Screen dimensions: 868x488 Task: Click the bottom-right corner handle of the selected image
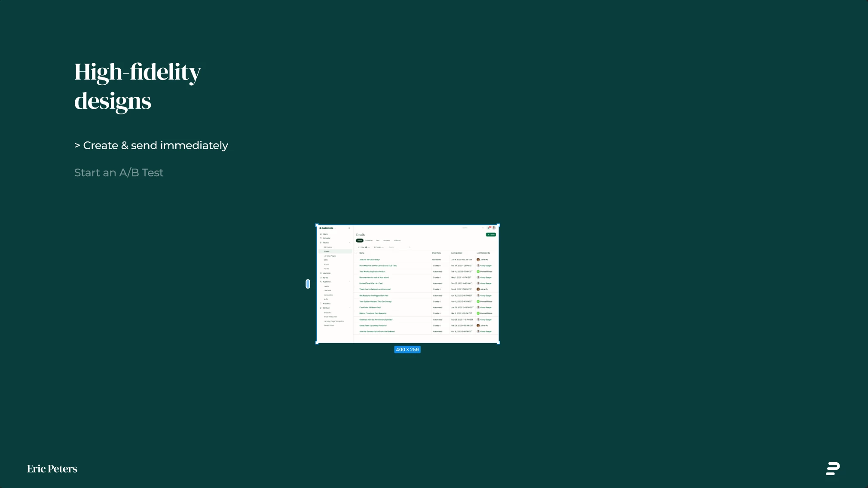(498, 343)
